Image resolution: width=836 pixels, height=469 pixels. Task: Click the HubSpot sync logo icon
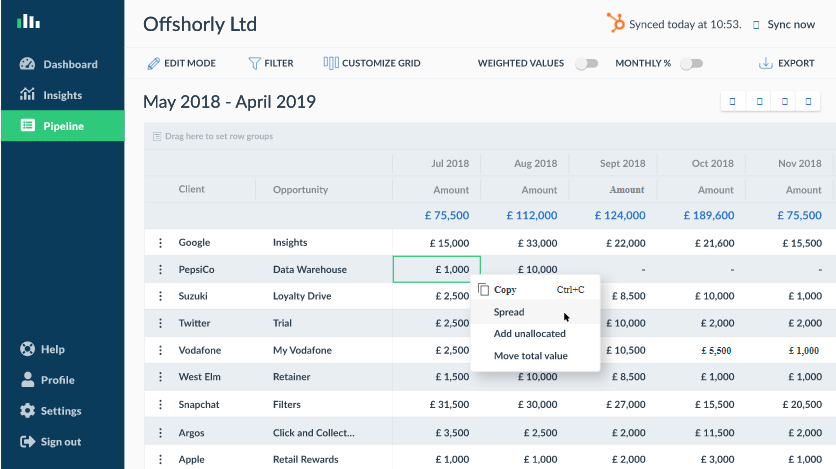point(615,23)
